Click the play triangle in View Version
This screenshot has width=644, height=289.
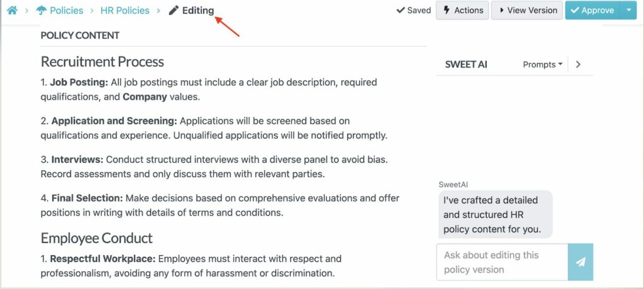[502, 11]
